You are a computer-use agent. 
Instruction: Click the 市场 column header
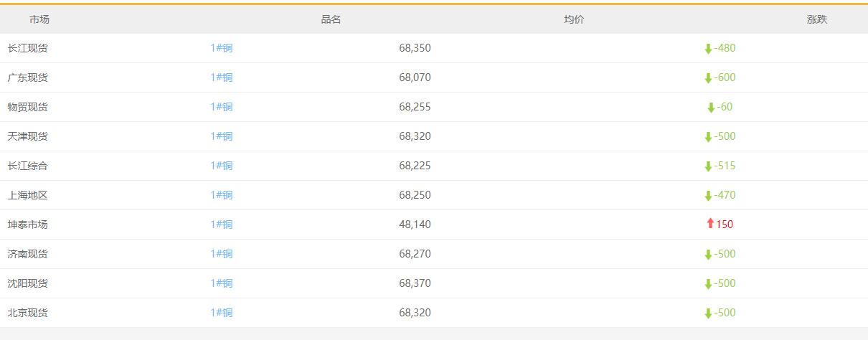click(x=39, y=19)
